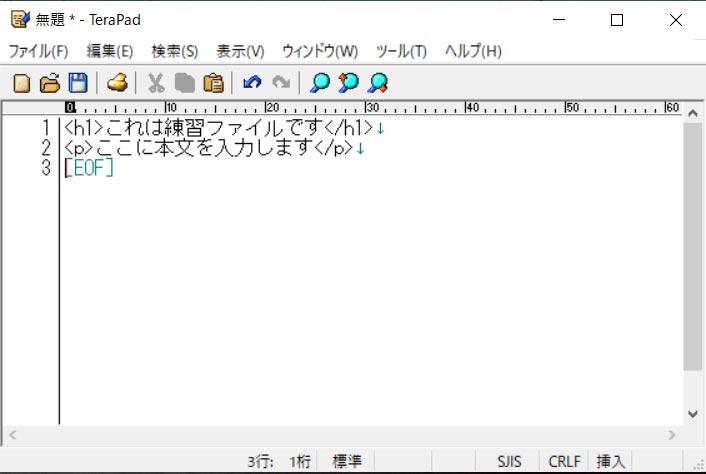Click the 挿入 insert mode indicator
This screenshot has height=474, width=706.
611,461
